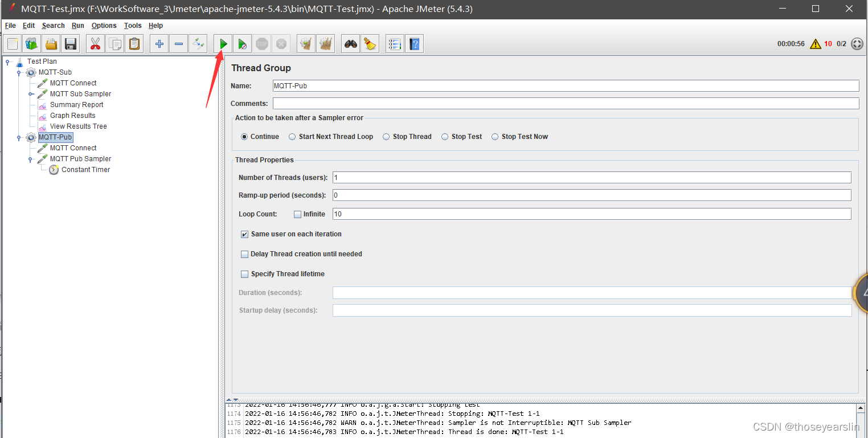This screenshot has width=868, height=438.
Task: Collapse MQTT Pub Sampler tree handle
Action: pyautogui.click(x=31, y=159)
